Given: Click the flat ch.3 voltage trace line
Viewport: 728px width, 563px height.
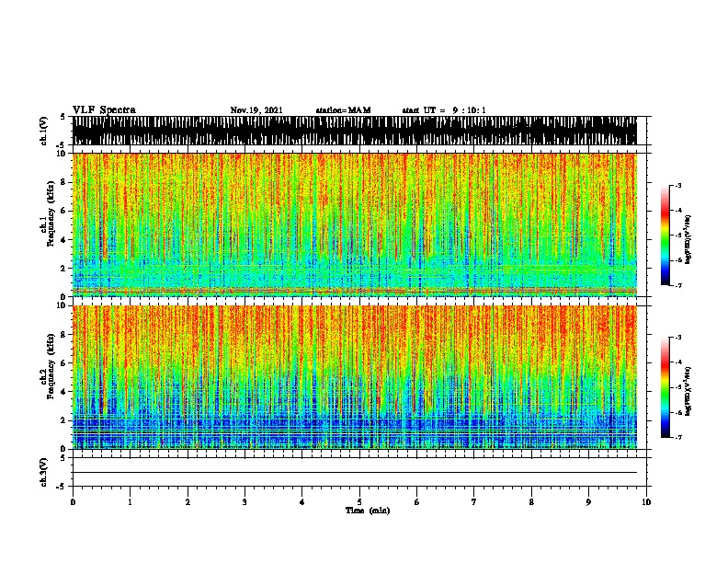Looking at the screenshot, I should [x=355, y=473].
